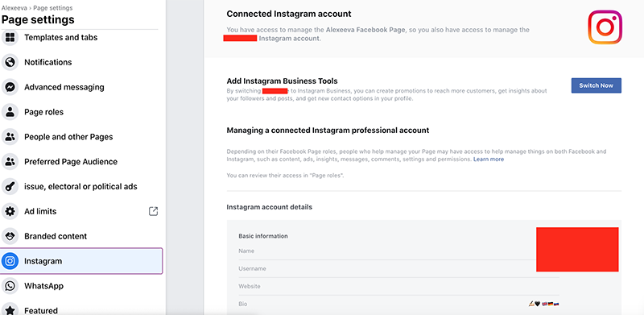
Task: Click the large Instagram logo
Action: (605, 27)
